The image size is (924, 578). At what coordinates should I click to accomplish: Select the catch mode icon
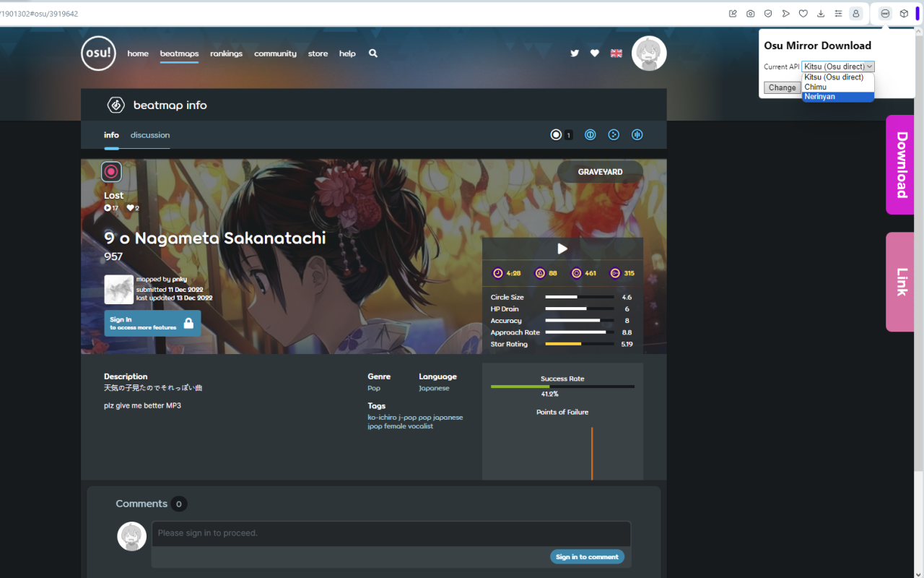(614, 134)
